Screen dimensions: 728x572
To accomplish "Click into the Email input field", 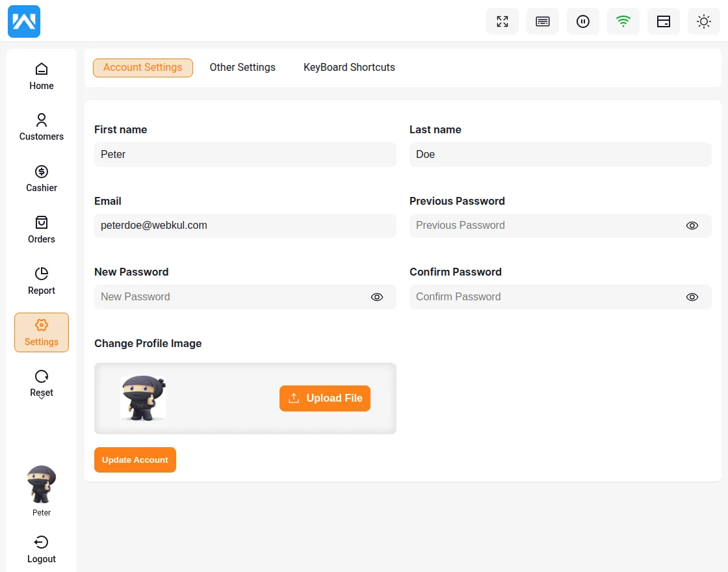I will click(x=244, y=226).
